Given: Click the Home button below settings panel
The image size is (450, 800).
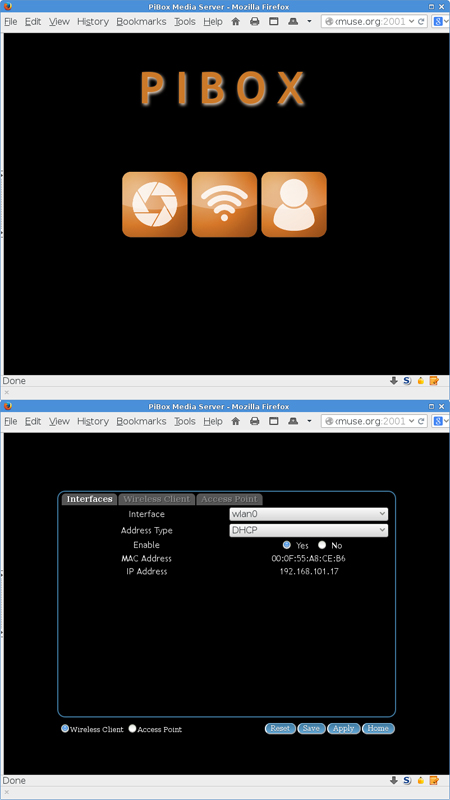Looking at the screenshot, I should coord(379,729).
